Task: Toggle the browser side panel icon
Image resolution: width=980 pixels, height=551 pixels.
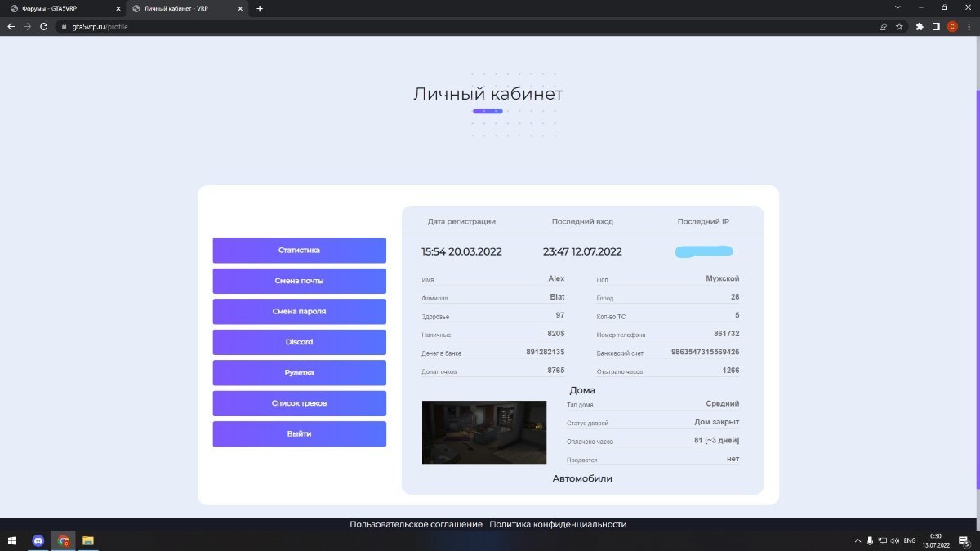Action: coord(936,26)
